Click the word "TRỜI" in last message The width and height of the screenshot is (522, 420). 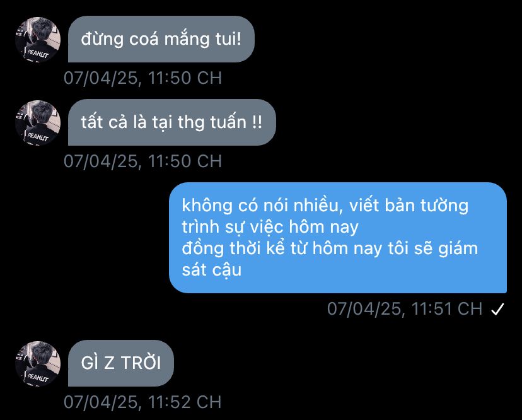(141, 363)
